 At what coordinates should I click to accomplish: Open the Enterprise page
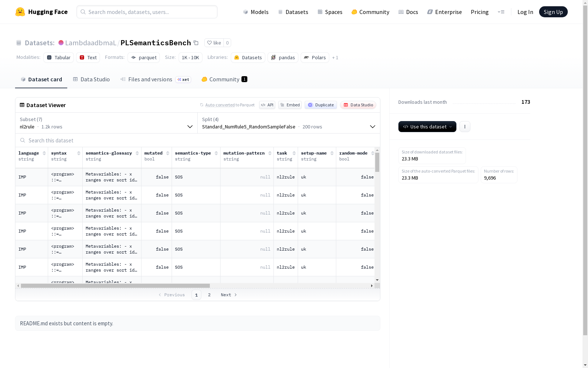(x=445, y=12)
